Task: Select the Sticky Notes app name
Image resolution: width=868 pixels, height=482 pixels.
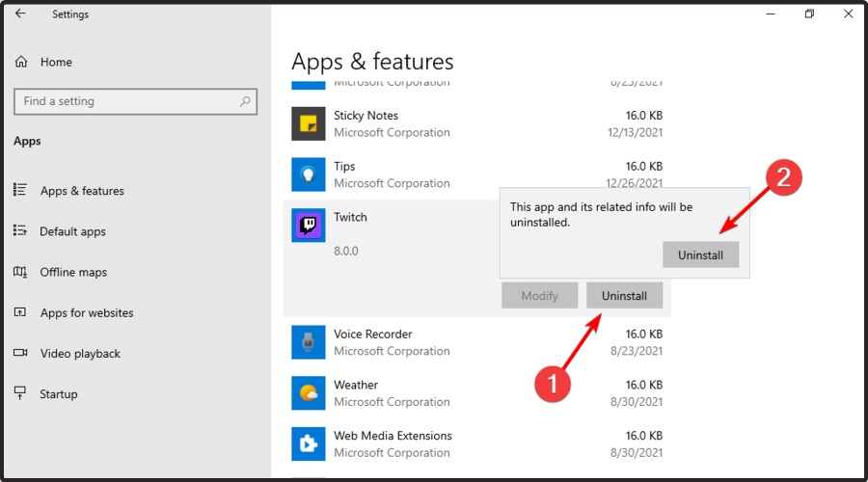Action: [366, 115]
